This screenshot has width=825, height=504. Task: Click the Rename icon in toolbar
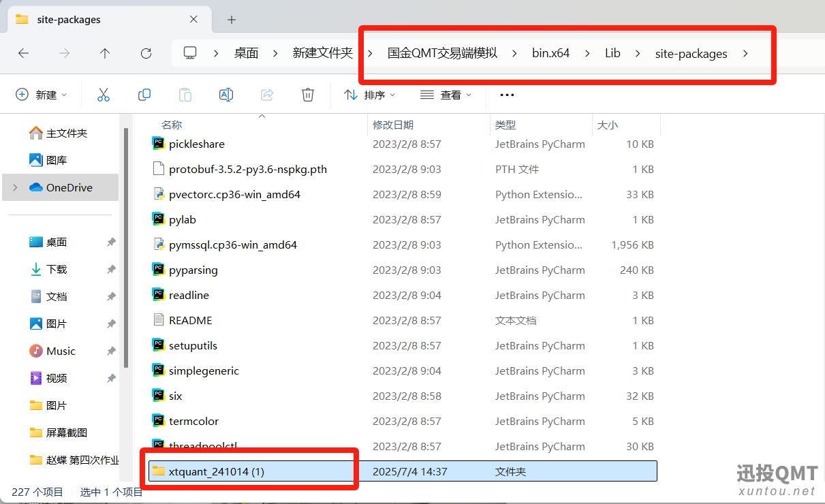click(226, 95)
